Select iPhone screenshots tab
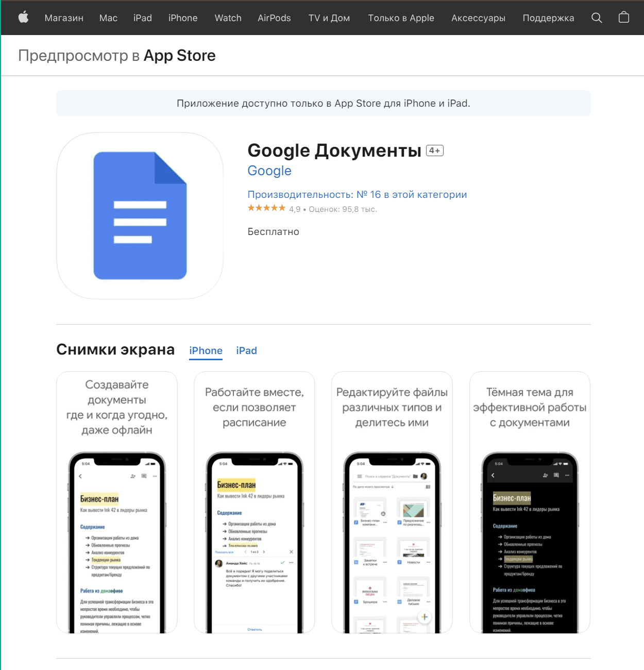Screen dimensions: 644x670 (x=206, y=350)
